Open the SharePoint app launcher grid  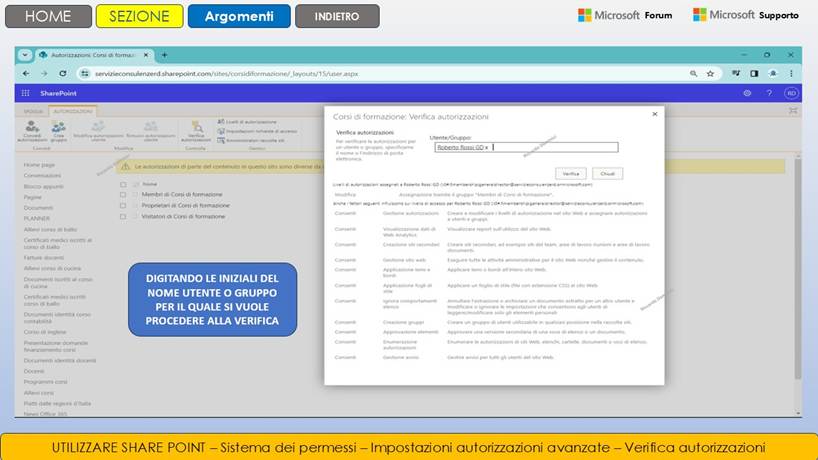(25, 93)
